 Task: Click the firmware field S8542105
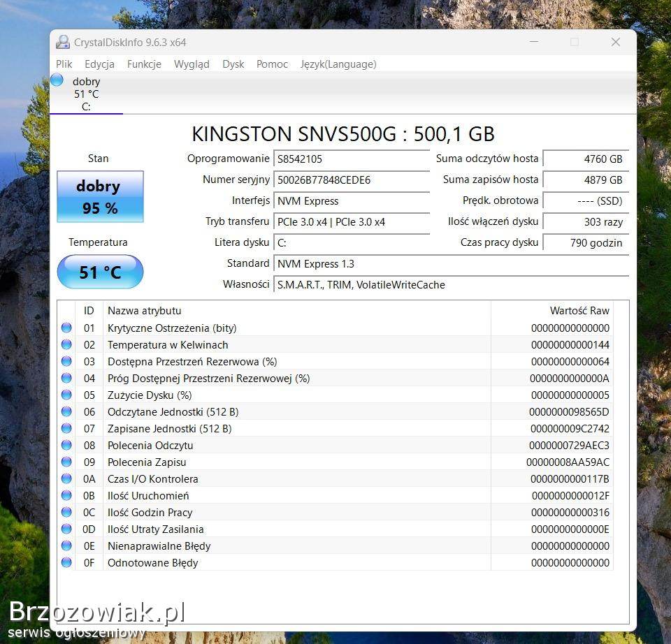click(x=352, y=159)
